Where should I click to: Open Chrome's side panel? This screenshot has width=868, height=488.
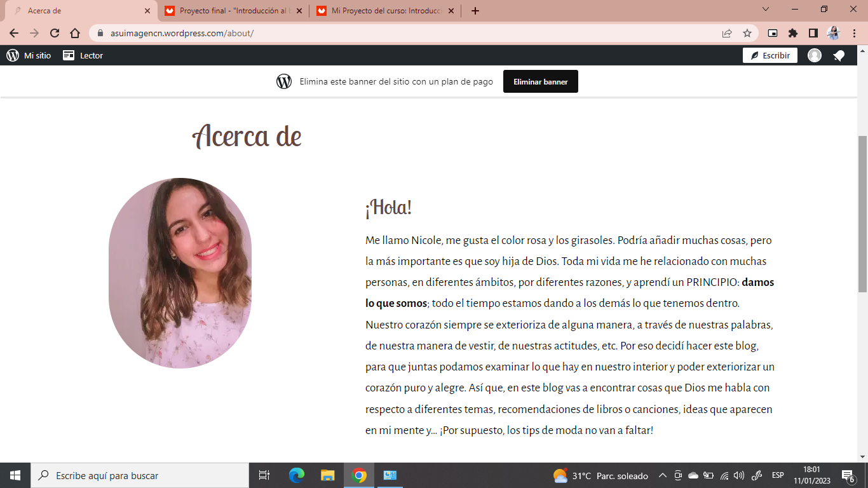click(813, 33)
